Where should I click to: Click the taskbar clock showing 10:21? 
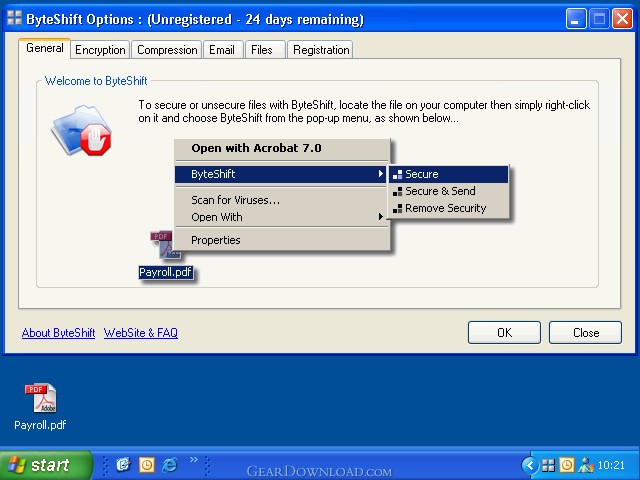click(611, 465)
